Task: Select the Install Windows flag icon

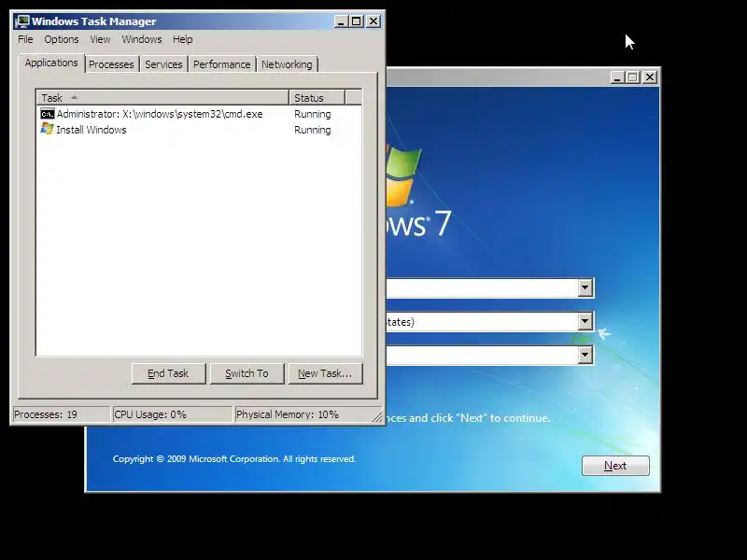Action: pyautogui.click(x=48, y=129)
